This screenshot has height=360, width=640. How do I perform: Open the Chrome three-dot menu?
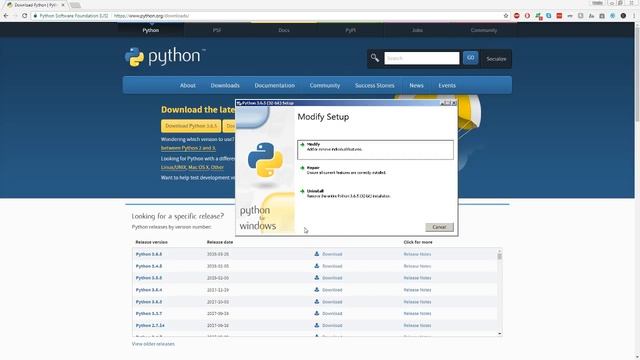[634, 16]
